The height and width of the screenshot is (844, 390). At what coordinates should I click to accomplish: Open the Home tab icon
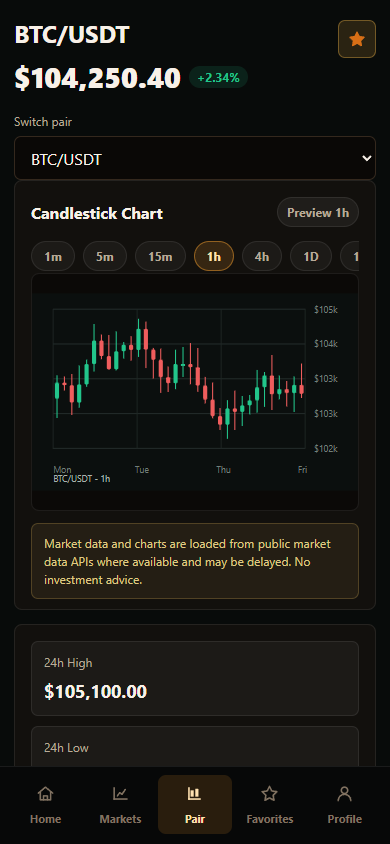46,793
